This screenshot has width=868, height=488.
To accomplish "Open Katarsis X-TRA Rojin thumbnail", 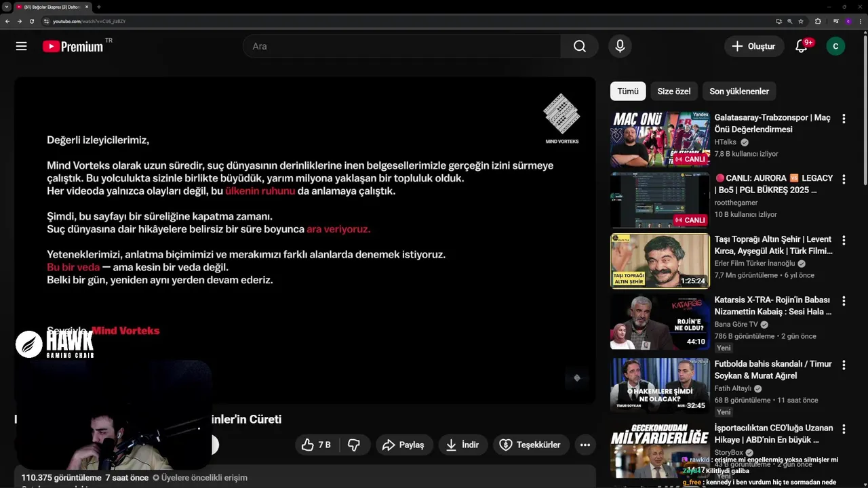I will click(x=660, y=321).
